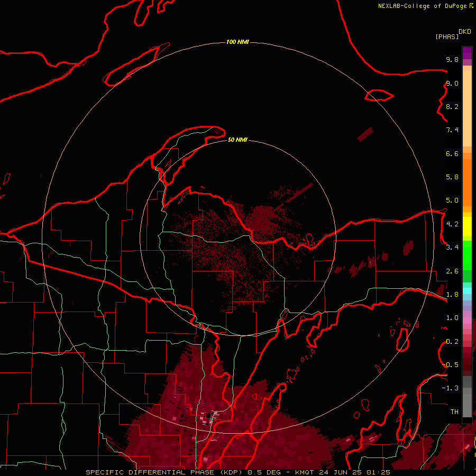This screenshot has width=476, height=476.
Task: Click the 9.0 scale value
Action: (x=452, y=83)
